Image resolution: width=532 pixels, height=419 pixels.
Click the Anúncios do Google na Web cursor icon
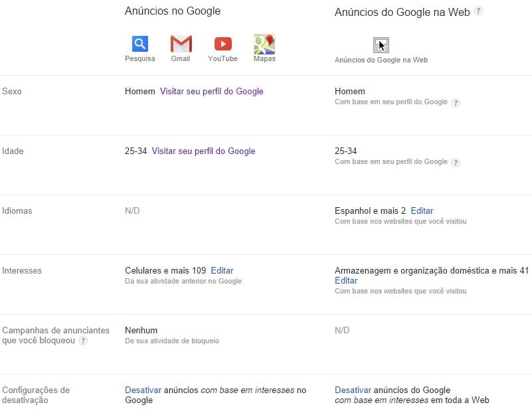click(381, 45)
